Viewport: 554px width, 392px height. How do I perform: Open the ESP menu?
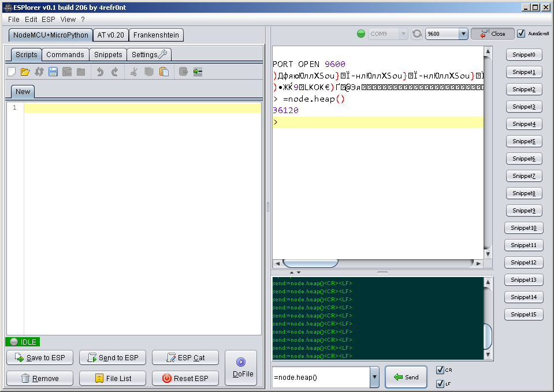click(x=49, y=19)
